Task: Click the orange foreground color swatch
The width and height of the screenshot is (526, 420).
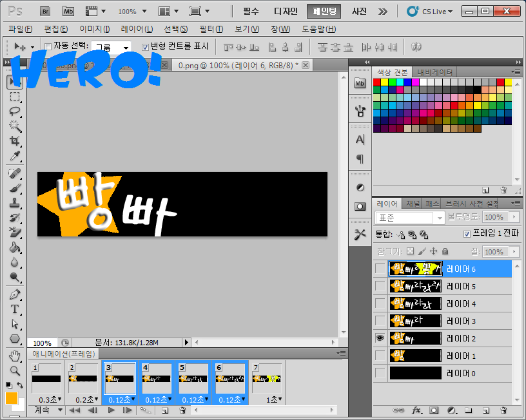Action: coord(12,398)
